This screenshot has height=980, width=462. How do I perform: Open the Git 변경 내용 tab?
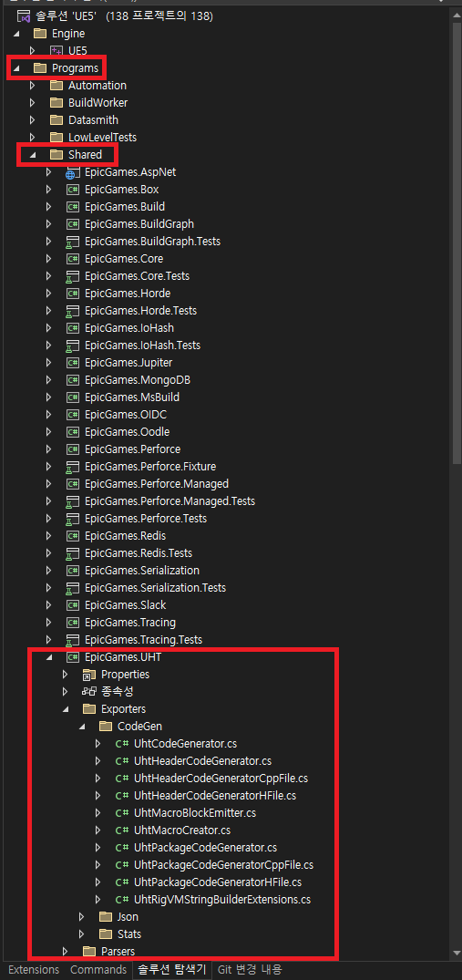[249, 969]
